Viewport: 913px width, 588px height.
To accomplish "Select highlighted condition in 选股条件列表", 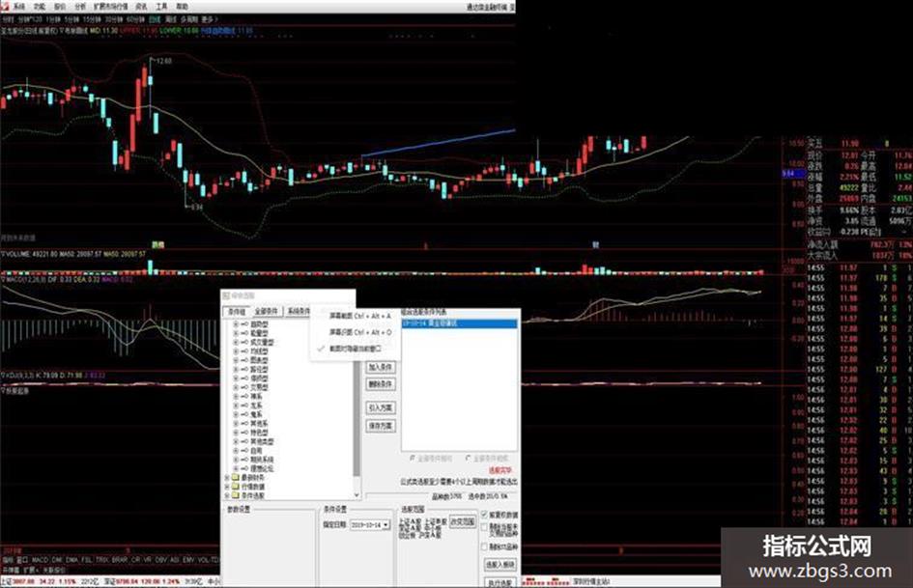I will click(x=460, y=323).
